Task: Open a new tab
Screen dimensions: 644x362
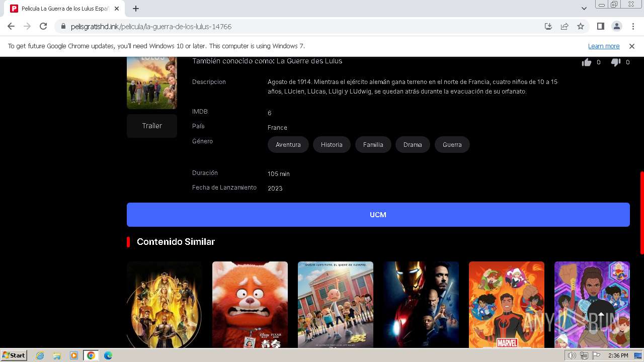Action: point(136,9)
